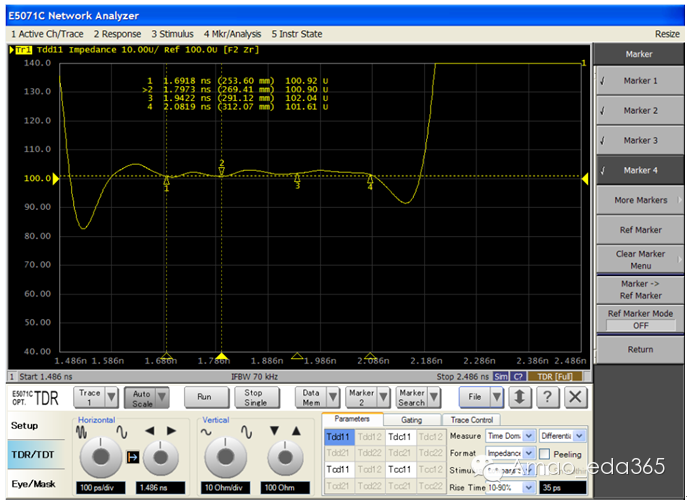This screenshot has width=687, height=502.
Task: Close the TDR panel with X button
Action: pos(574,397)
